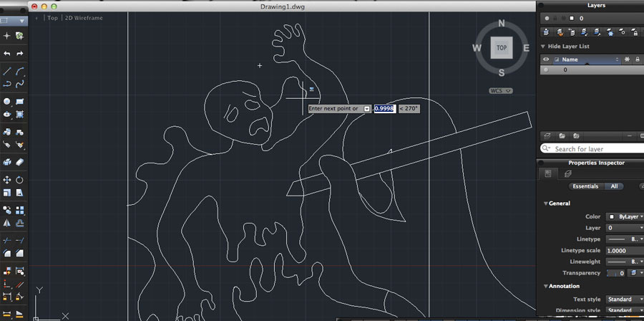The height and width of the screenshot is (321, 644).
Task: Select the Erase tool icon
Action: coord(20,162)
